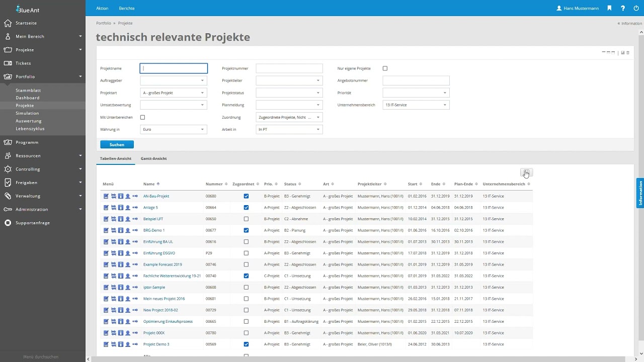The width and height of the screenshot is (644, 362).
Task: Open the Projektart dropdown
Action: 174,93
